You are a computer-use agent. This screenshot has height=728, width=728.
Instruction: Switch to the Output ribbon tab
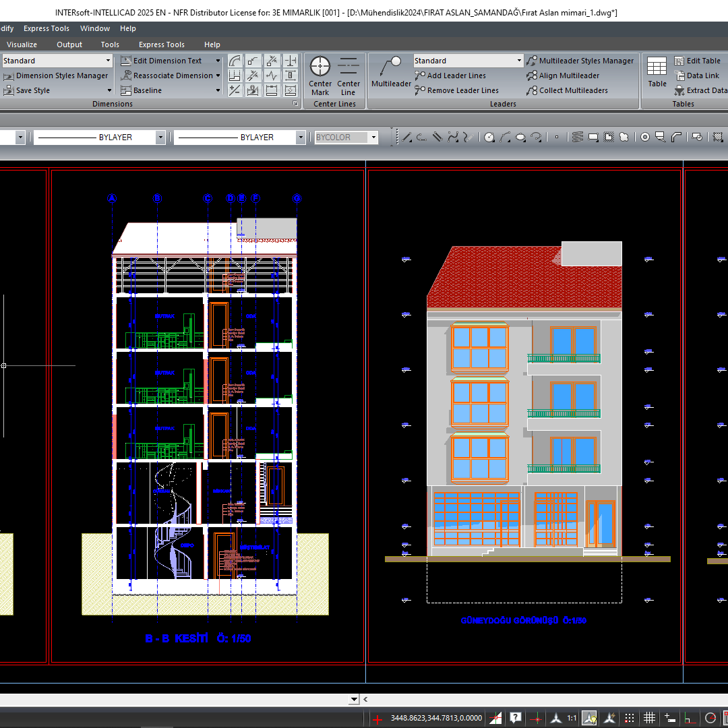click(69, 44)
